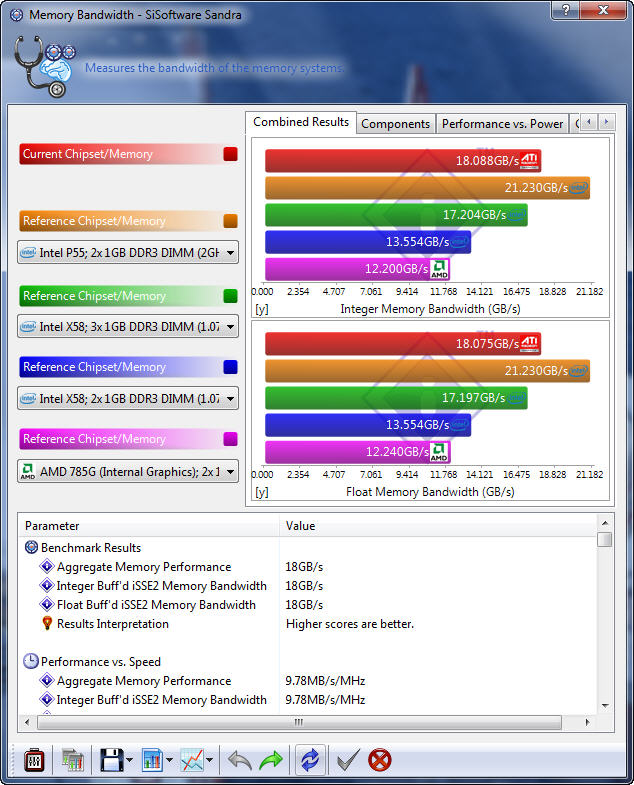This screenshot has width=634, height=785.
Task: Click the Results Interpretation tip icon
Action: (x=47, y=623)
